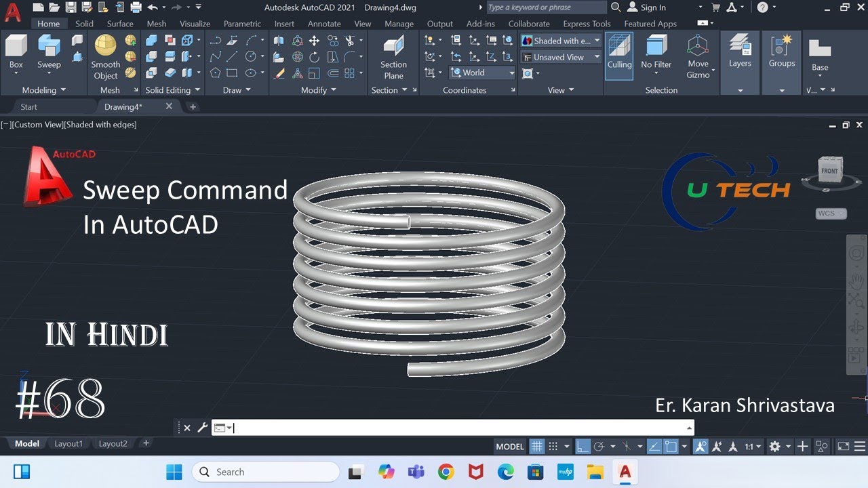Expand the Modeling panel

[44, 90]
